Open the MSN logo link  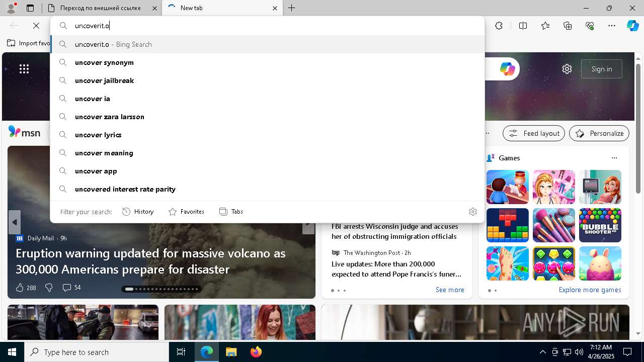tap(24, 133)
